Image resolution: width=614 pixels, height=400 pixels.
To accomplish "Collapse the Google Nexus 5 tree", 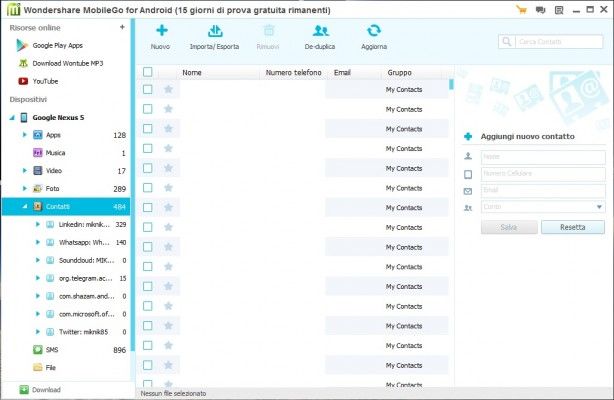I will pos(12,118).
